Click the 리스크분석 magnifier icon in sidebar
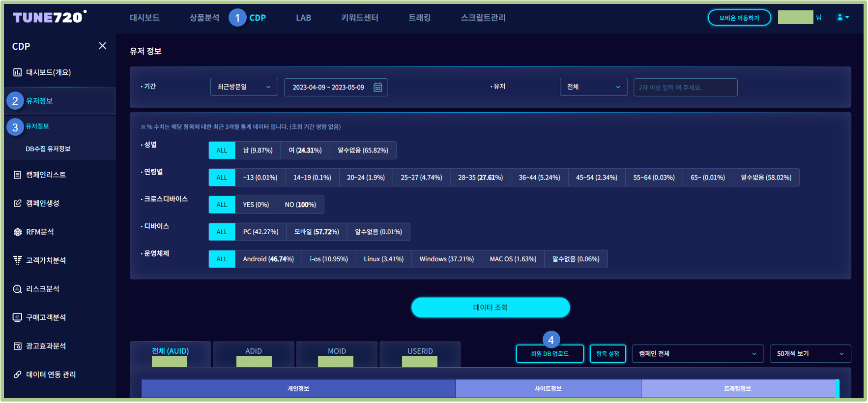868x403 pixels. tap(18, 289)
